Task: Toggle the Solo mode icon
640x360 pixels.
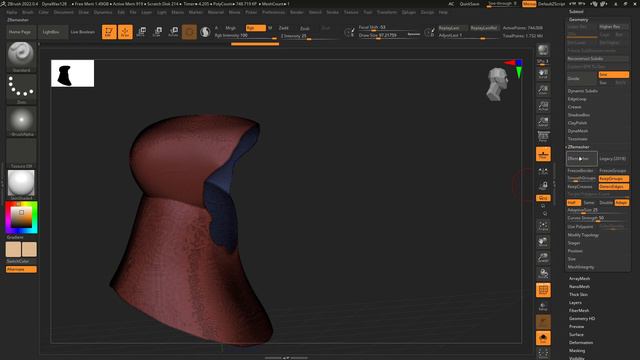Action: pos(543,338)
